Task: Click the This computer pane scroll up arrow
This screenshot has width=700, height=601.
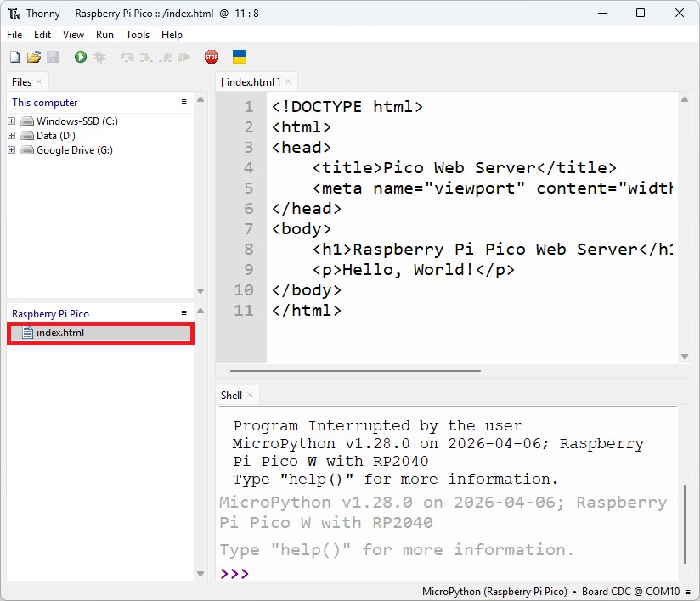Action: 200,99
